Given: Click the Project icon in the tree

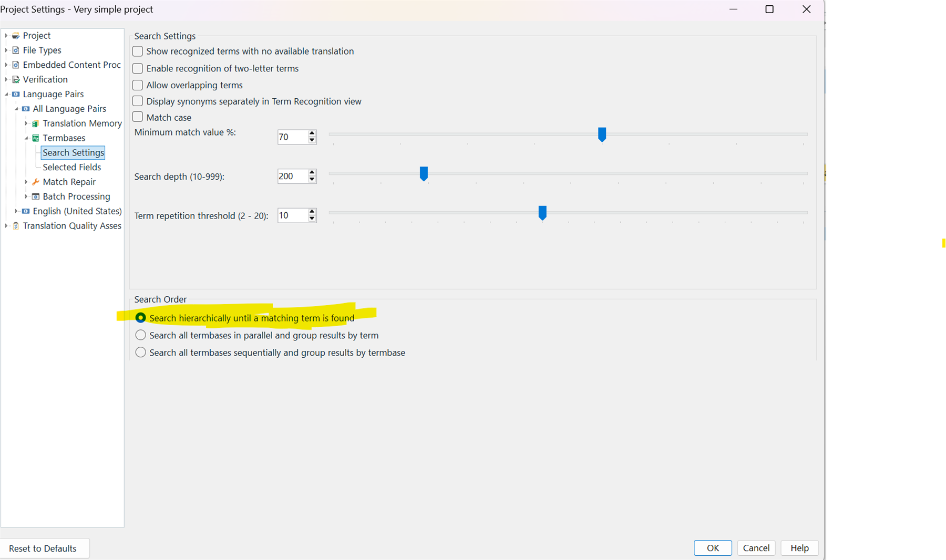Looking at the screenshot, I should 16,35.
